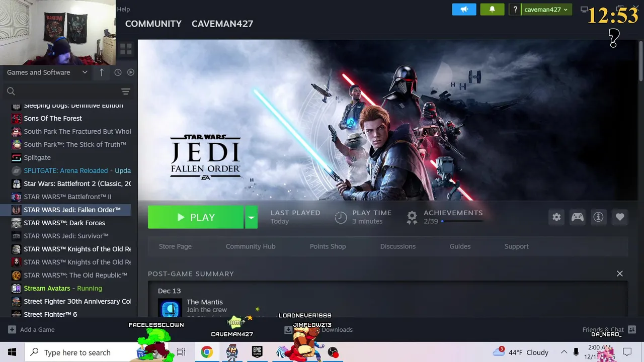Open launch options arrow beside PLAY
This screenshot has height=362, width=644.
pyautogui.click(x=251, y=217)
